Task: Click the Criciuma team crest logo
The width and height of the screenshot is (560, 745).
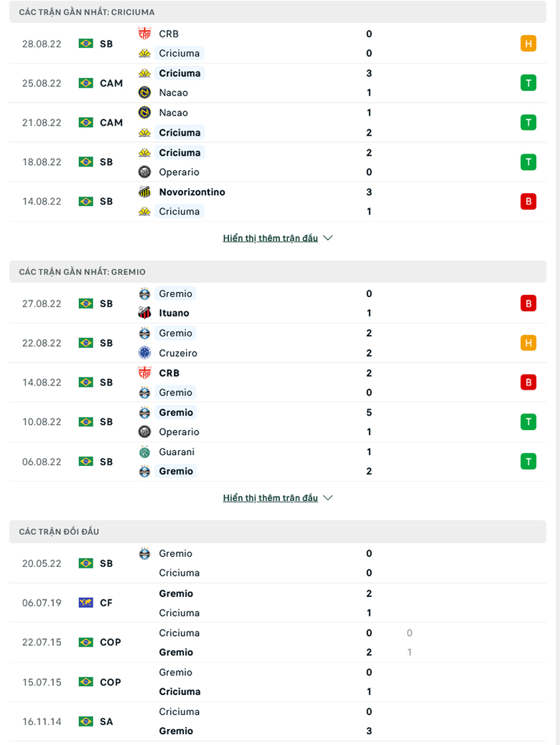Action: click(x=144, y=53)
